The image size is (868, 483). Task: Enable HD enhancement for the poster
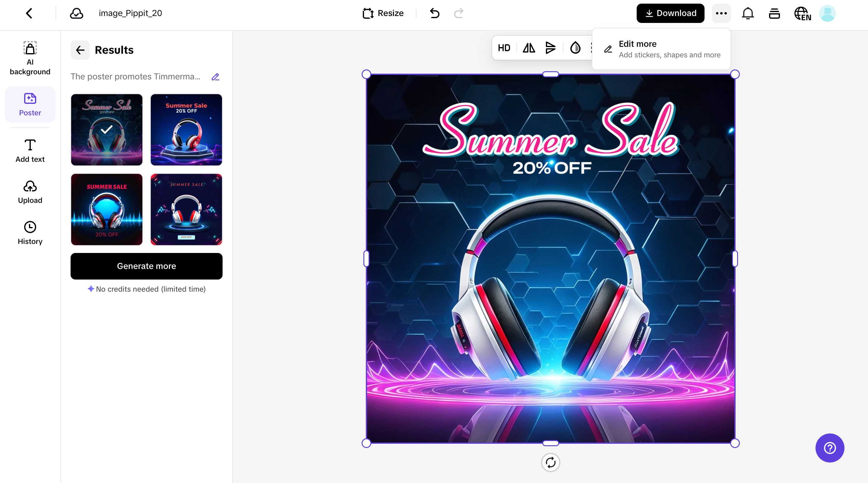coord(504,48)
